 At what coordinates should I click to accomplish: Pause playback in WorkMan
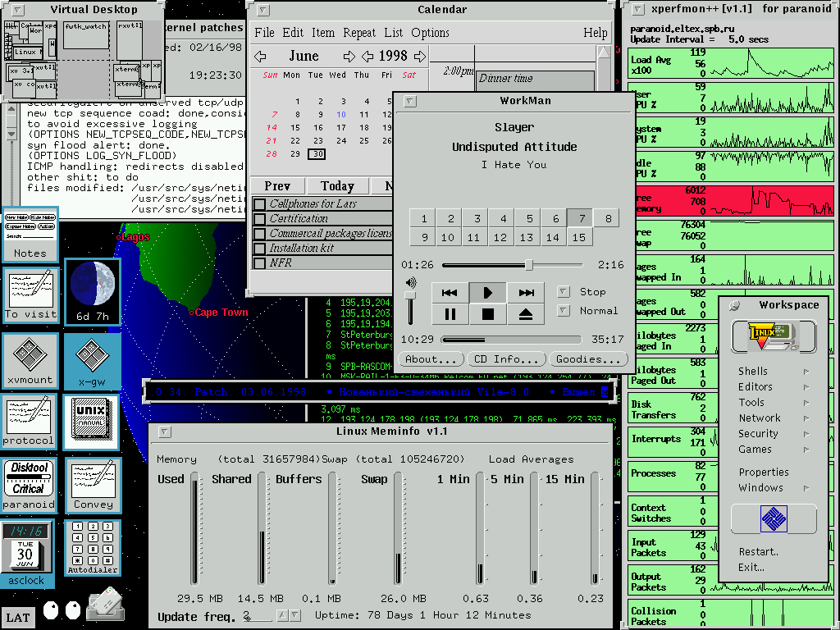(x=450, y=313)
